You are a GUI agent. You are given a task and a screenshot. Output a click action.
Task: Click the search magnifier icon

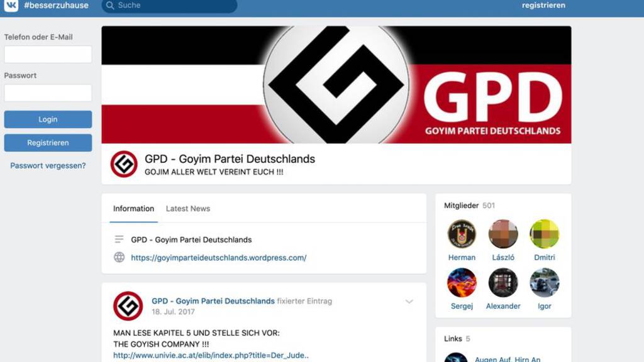(109, 5)
